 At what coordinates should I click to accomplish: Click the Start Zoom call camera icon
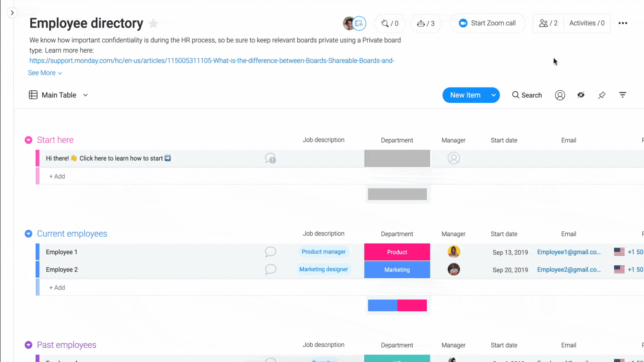click(x=463, y=23)
